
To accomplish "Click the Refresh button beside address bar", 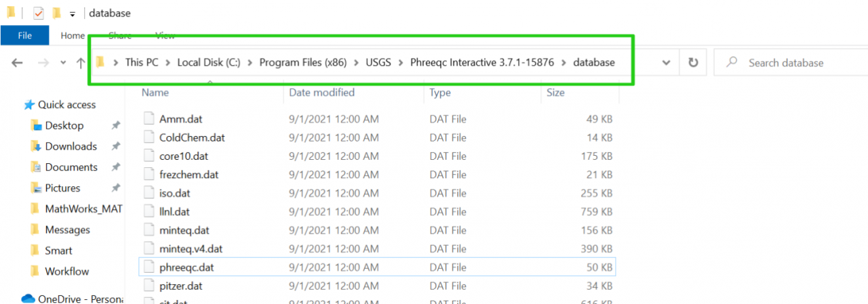I will click(x=692, y=62).
